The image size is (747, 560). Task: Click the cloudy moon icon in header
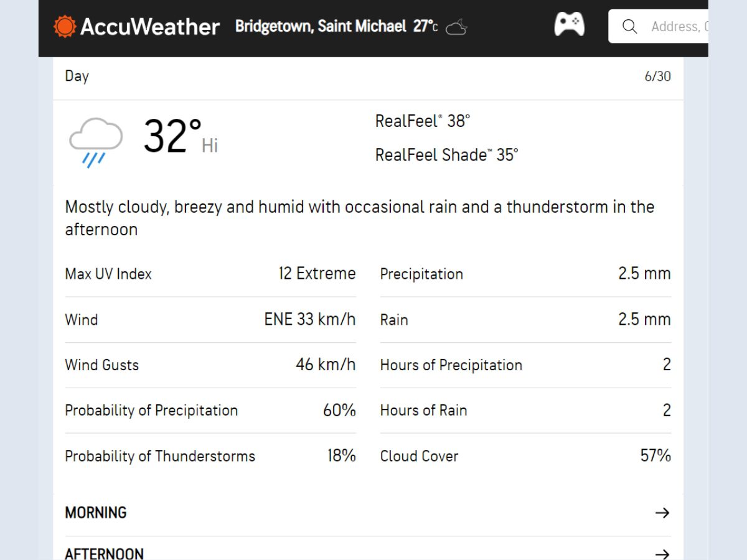pos(456,27)
